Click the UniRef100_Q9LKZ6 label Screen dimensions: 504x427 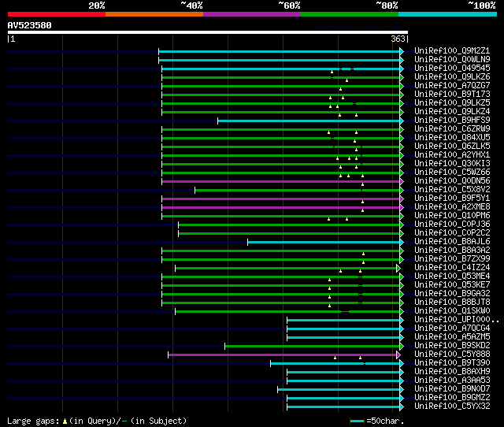[x=452, y=77]
